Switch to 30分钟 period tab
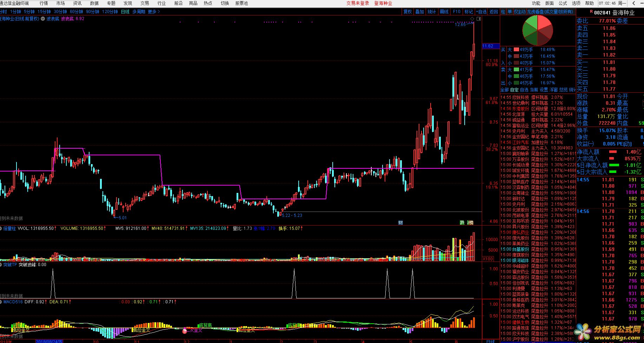Viewport: 644px width, 343px height. (60, 12)
